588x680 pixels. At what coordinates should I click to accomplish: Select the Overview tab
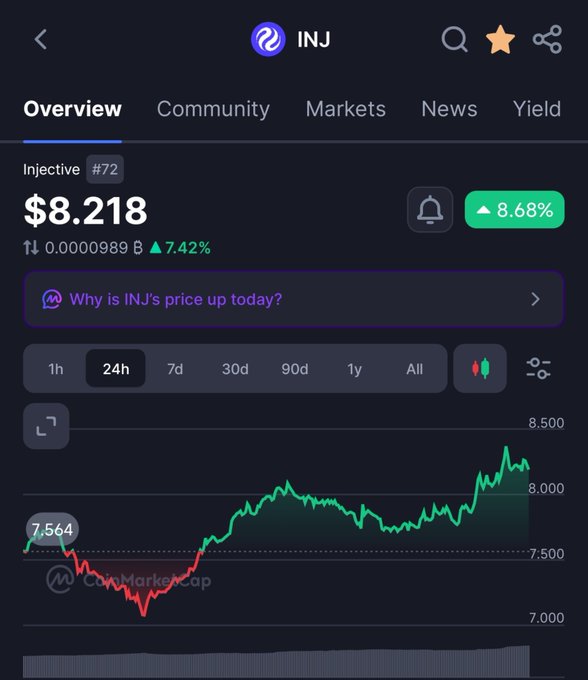[x=72, y=109]
